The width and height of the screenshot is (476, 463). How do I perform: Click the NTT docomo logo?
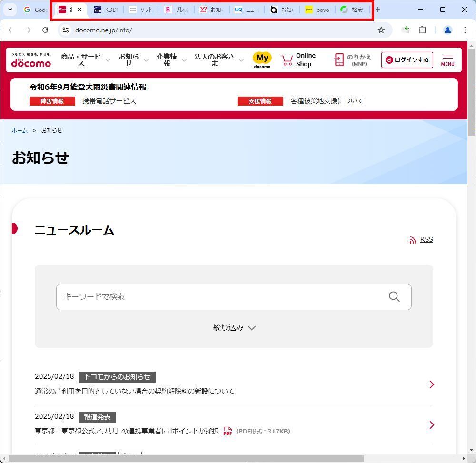pyautogui.click(x=31, y=60)
